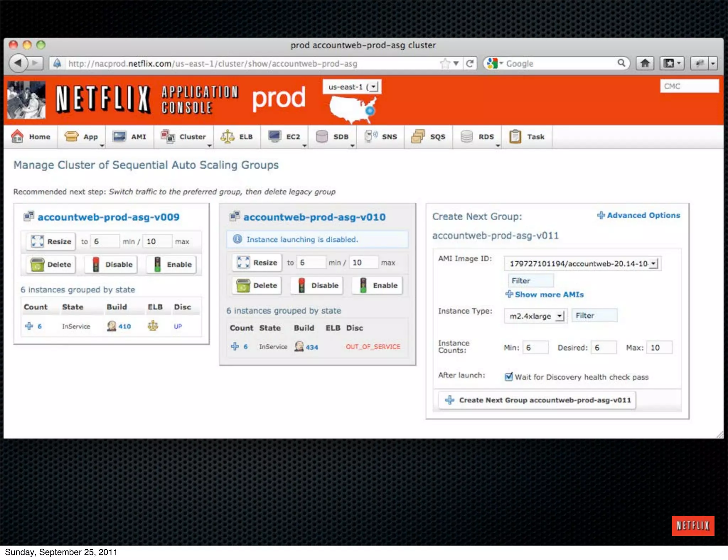Click the US map region marker
This screenshot has height=560, width=728.
(370, 111)
